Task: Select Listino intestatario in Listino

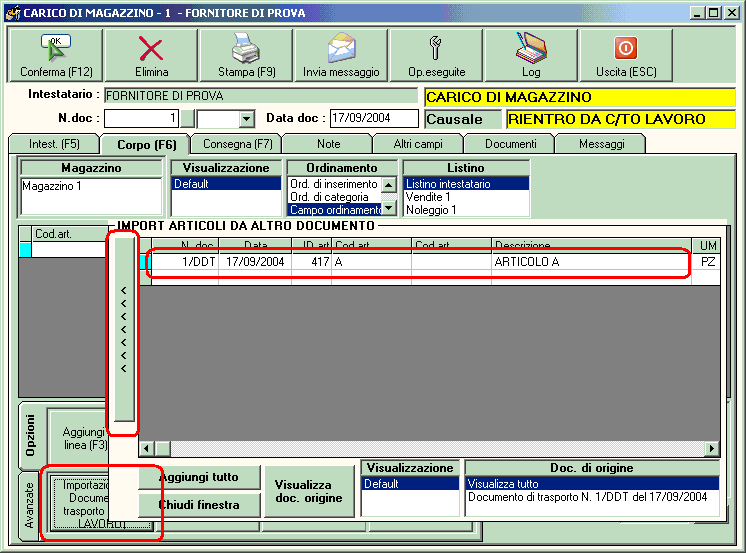Action: pyautogui.click(x=466, y=184)
